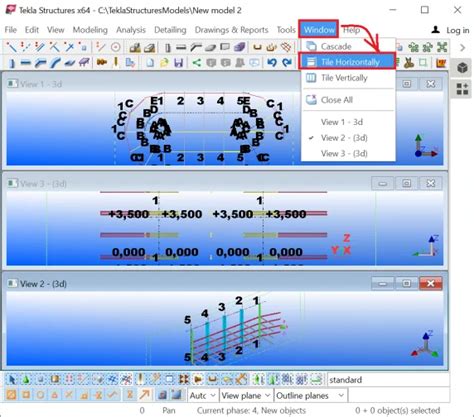Open Applications and components side pane icon
Screen dimensions: 474x417
[462, 89]
